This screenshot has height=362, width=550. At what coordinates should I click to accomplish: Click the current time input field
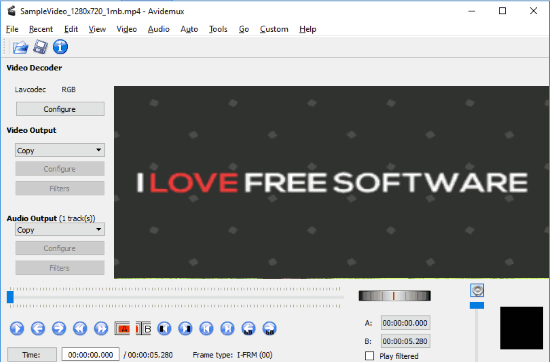tap(90, 355)
